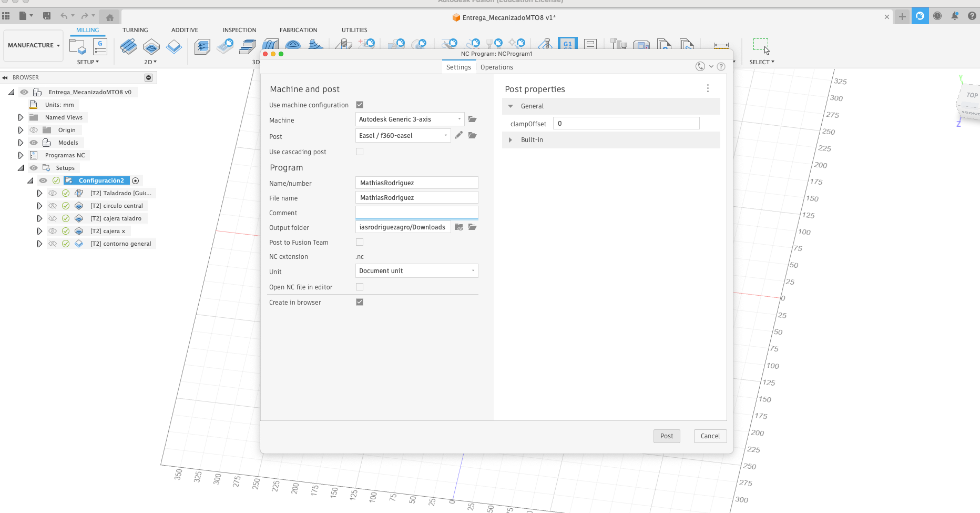Click the help icon in NC Program dialog
The height and width of the screenshot is (513, 980).
pyautogui.click(x=721, y=67)
